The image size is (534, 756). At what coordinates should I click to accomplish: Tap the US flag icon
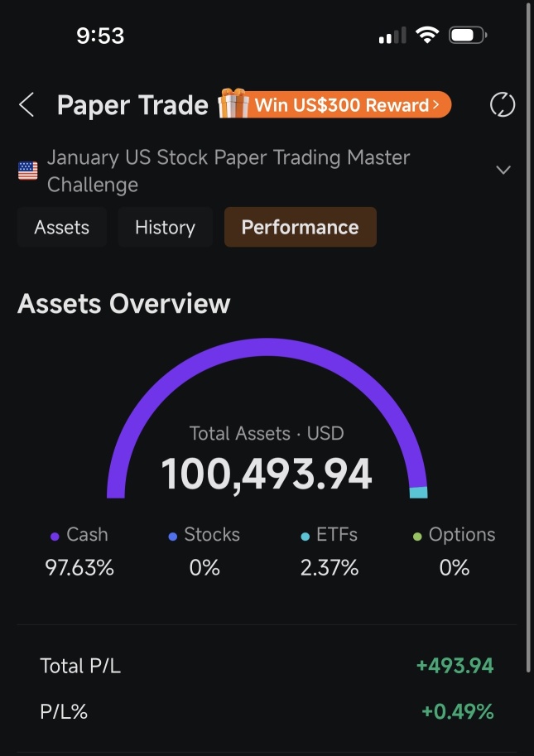point(28,171)
